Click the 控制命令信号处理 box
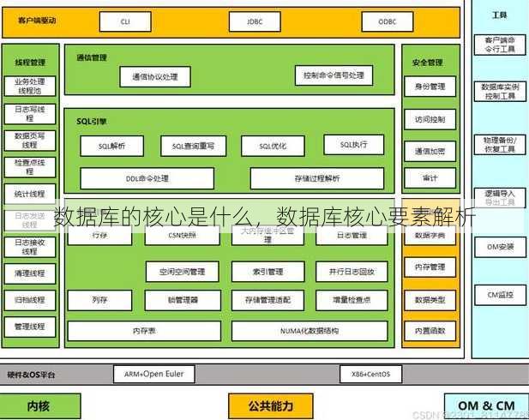This screenshot has height=420, width=529. coord(334,75)
